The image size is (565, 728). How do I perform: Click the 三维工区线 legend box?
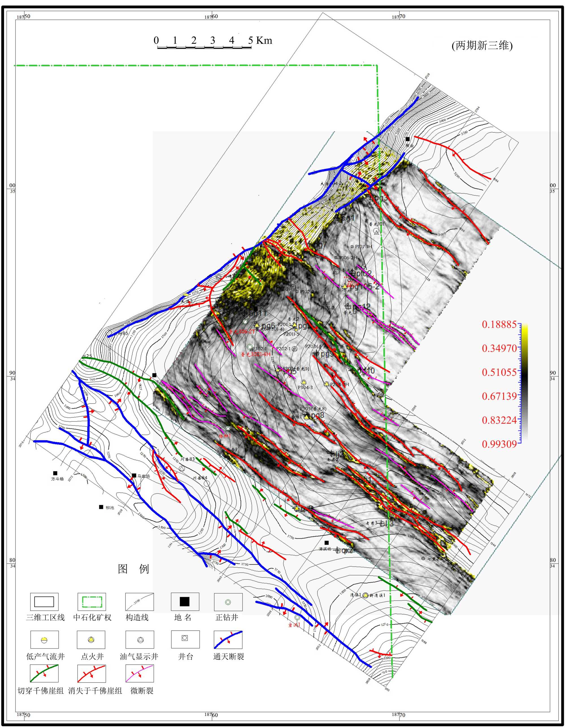(x=44, y=602)
